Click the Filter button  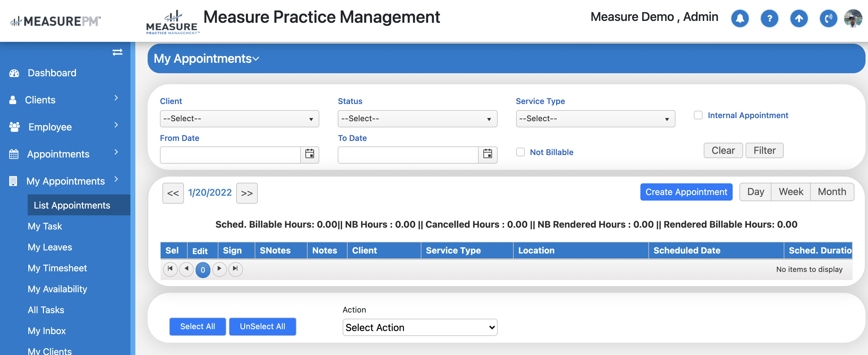tap(764, 150)
